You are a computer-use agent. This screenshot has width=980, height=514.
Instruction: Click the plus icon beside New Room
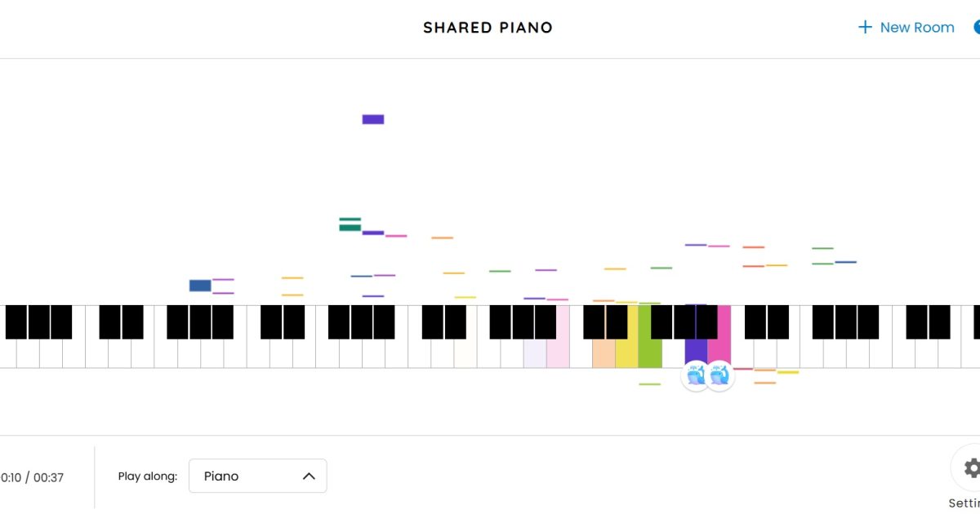[865, 27]
